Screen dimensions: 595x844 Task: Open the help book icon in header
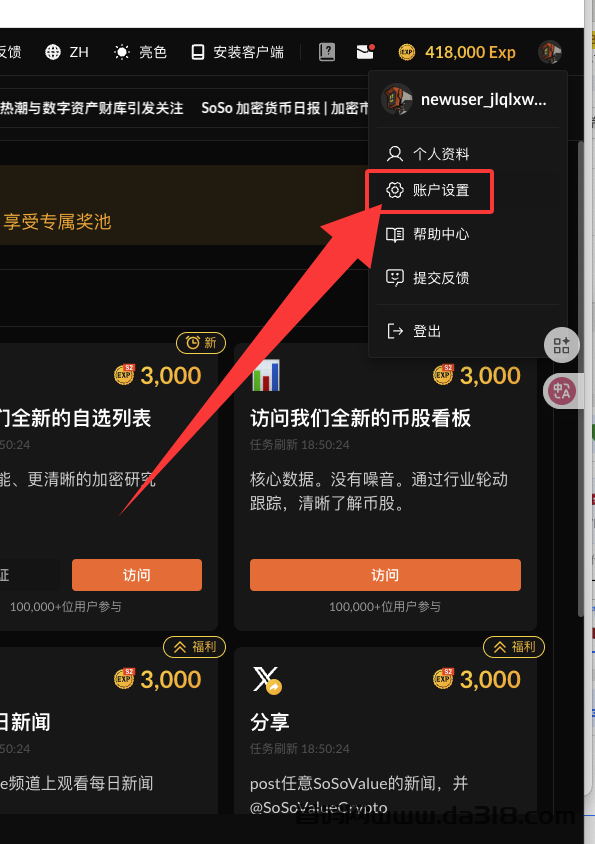(327, 52)
